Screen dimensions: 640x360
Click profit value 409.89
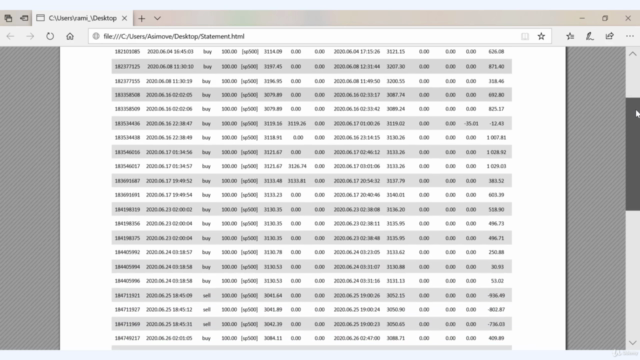click(x=496, y=338)
